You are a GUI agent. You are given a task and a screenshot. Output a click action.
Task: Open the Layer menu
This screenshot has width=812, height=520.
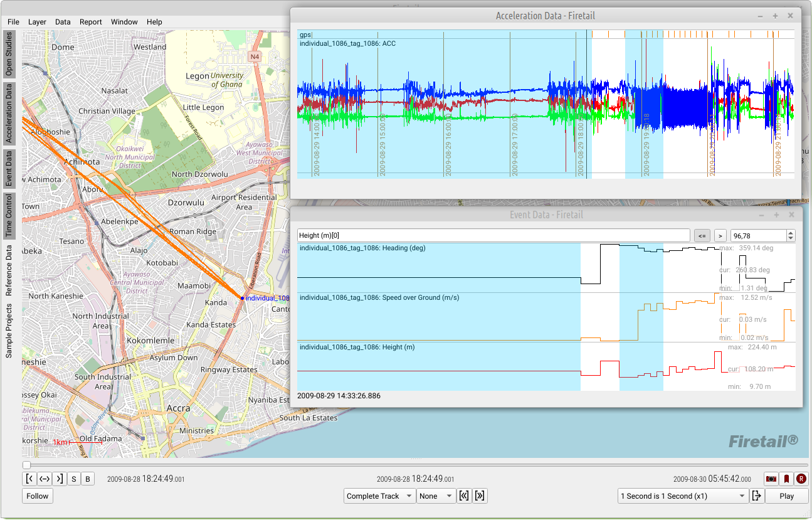37,22
